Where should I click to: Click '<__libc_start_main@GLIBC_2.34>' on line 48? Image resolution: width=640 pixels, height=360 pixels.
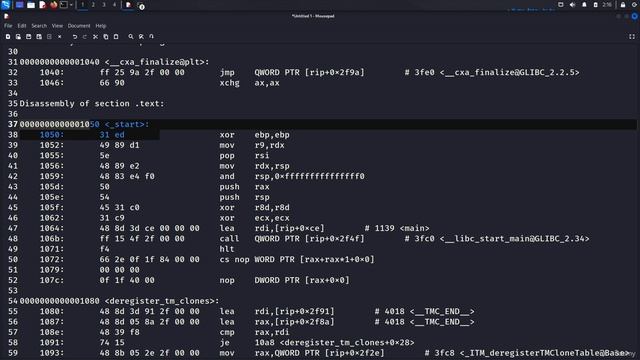(515, 238)
